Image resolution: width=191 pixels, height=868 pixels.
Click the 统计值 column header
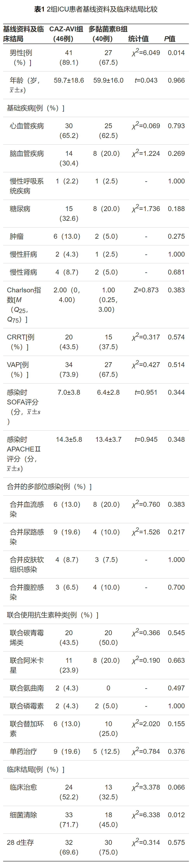point(139,39)
